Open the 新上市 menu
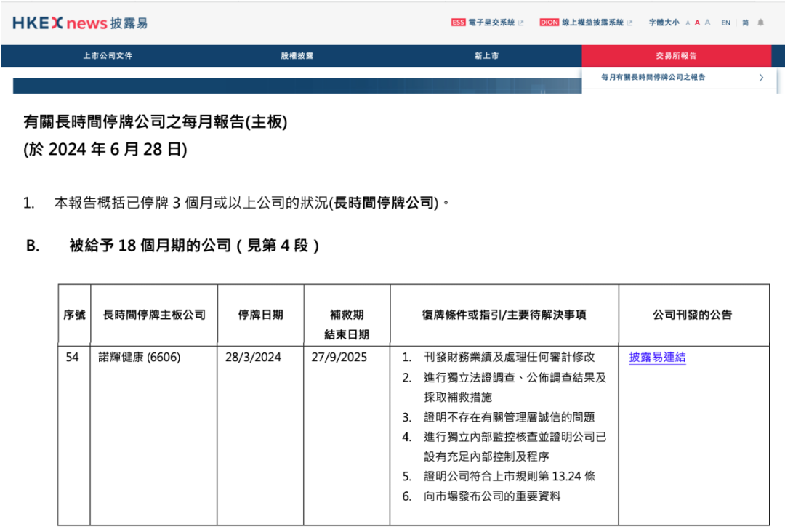This screenshot has height=532, width=785. (x=486, y=56)
